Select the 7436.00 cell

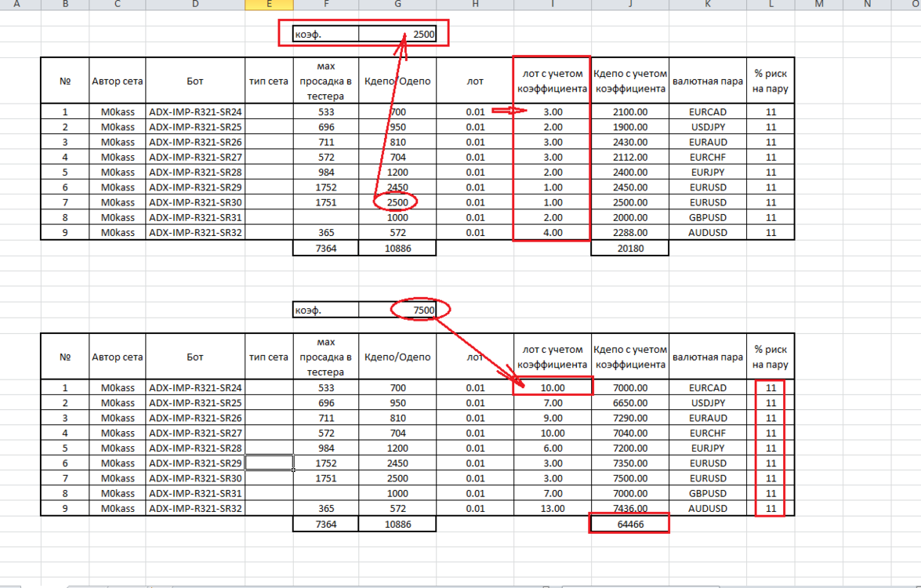point(630,509)
